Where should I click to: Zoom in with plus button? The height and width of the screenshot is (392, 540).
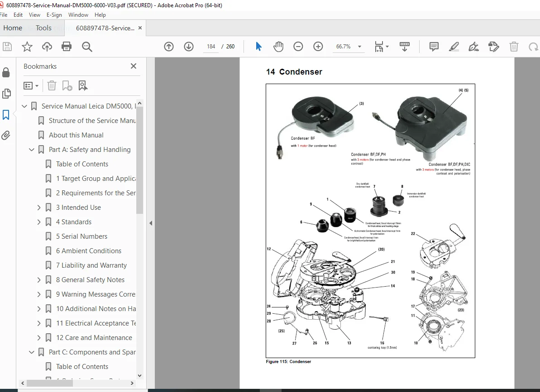[x=318, y=47]
